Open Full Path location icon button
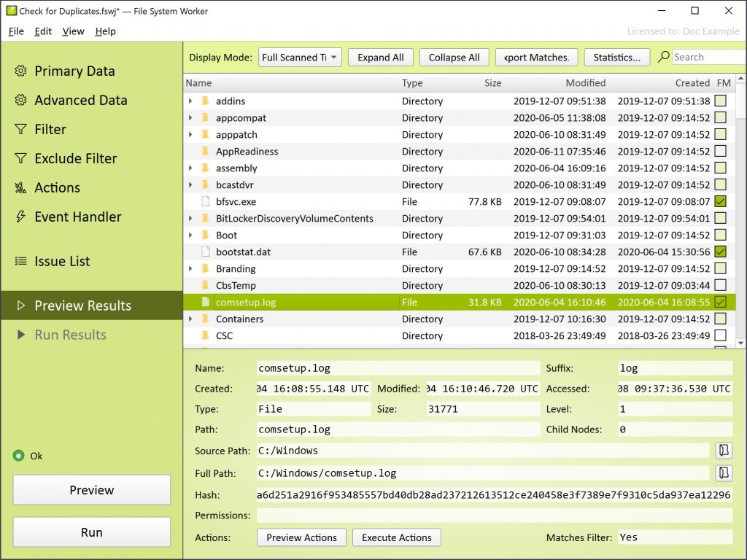 724,473
